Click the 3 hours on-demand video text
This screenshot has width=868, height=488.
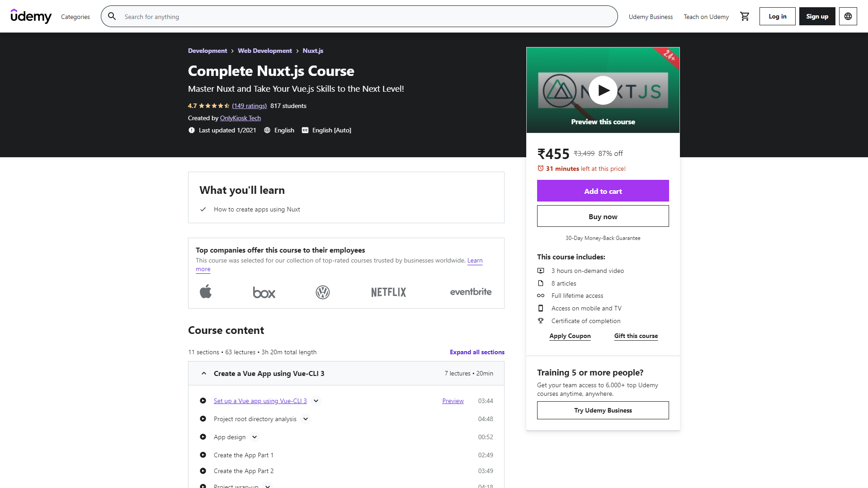(x=588, y=271)
